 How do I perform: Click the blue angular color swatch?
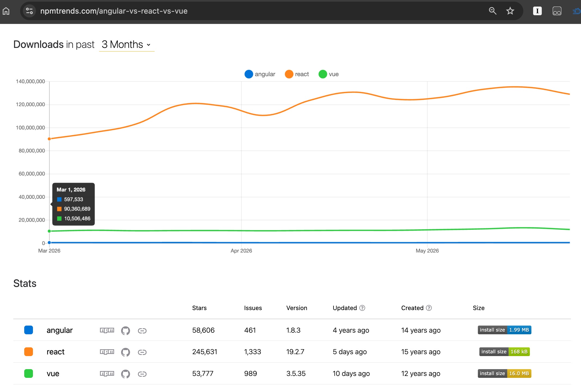[29, 330]
